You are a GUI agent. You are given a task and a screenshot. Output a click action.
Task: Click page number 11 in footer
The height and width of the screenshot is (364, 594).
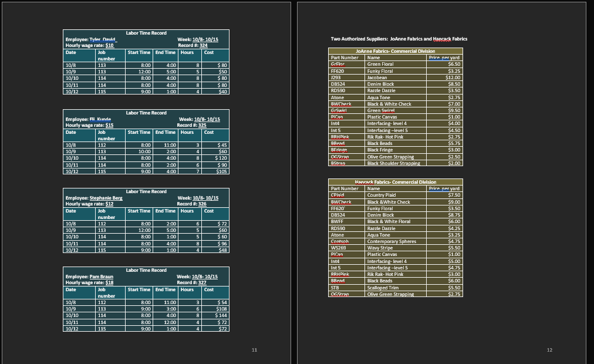pos(254,350)
